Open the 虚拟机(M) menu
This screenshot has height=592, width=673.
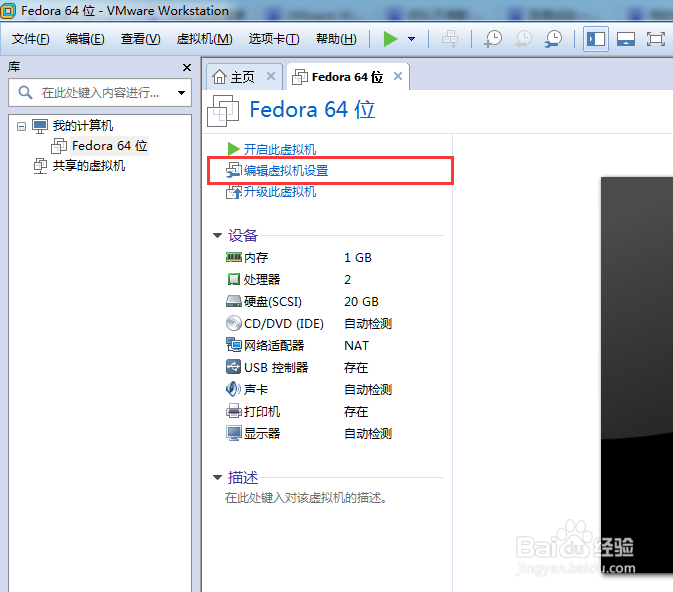(204, 39)
